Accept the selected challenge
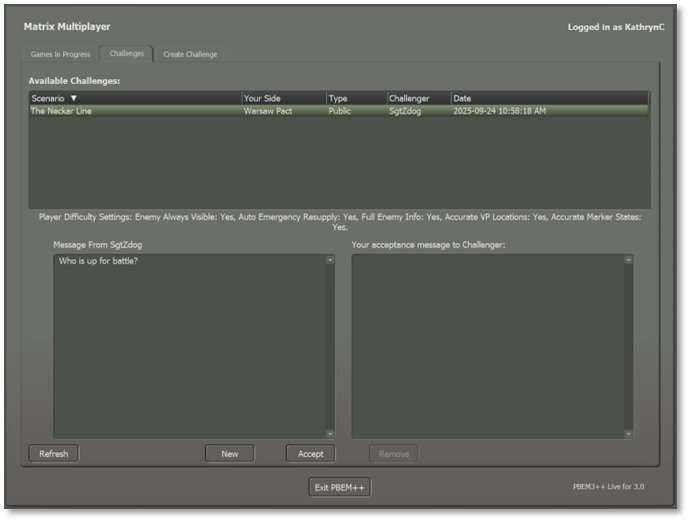The image size is (689, 521). (311, 454)
